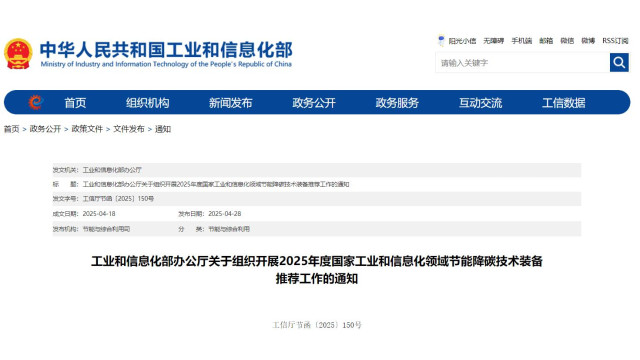
Task: Click the search magnifier button
Action: tap(619, 62)
